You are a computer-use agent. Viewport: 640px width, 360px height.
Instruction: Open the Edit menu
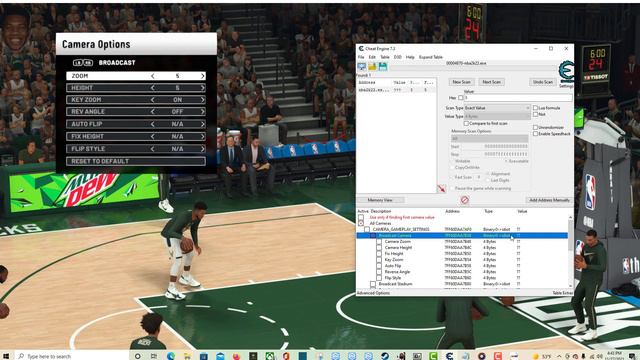372,57
